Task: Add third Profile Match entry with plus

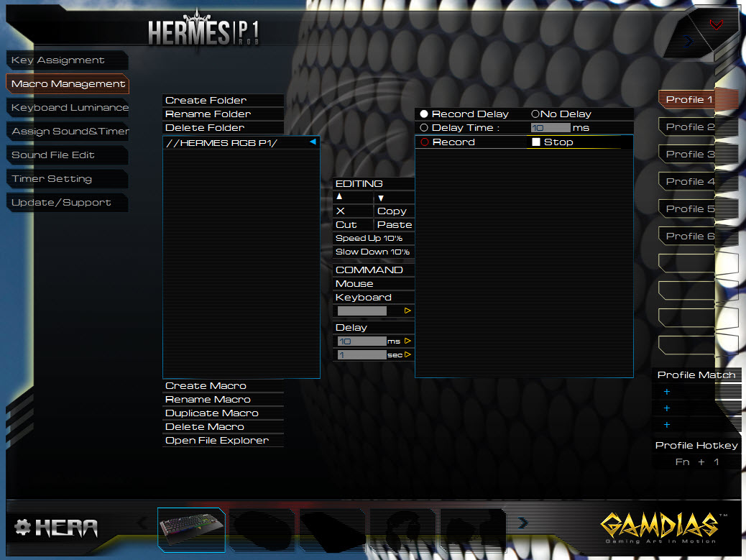Action: (x=666, y=425)
